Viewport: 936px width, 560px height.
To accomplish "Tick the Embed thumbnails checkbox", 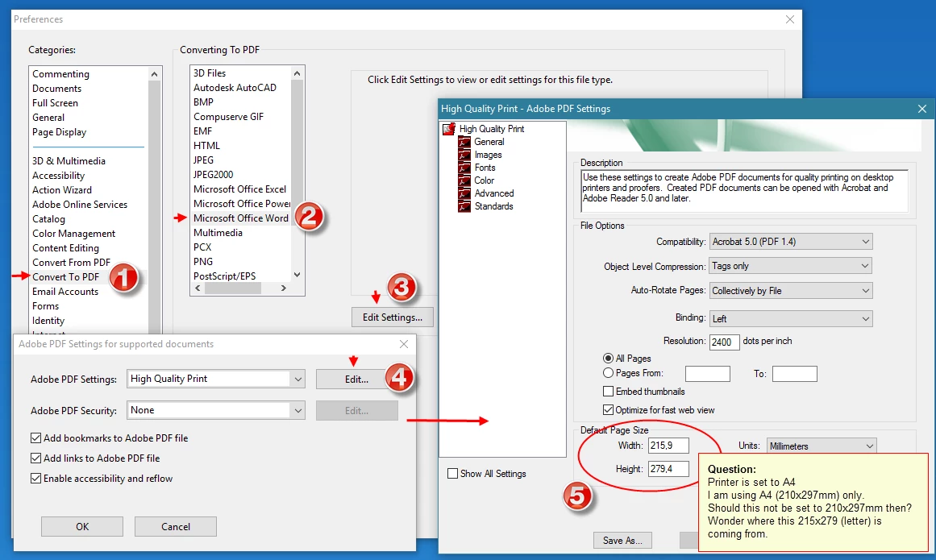I will pos(609,392).
